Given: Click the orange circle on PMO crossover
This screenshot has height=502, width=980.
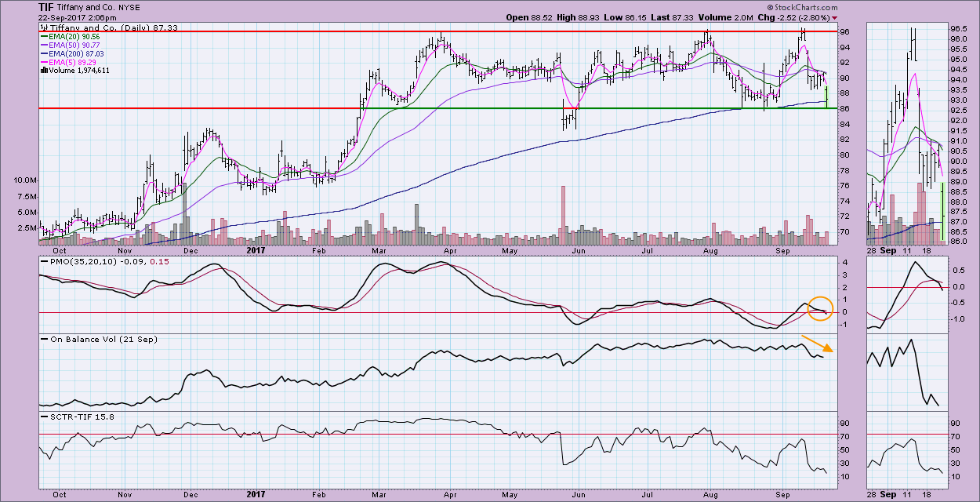Looking at the screenshot, I should [x=820, y=307].
